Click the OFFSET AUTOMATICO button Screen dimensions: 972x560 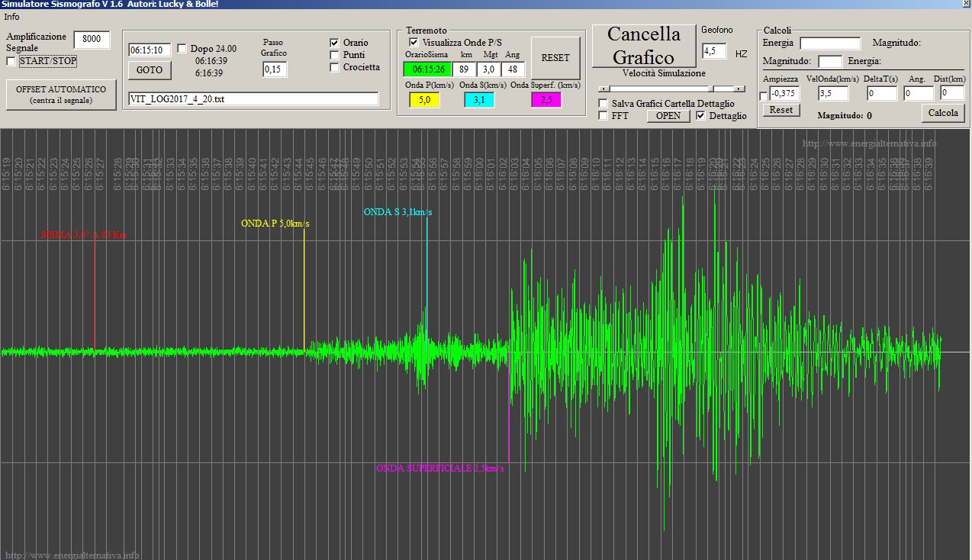(x=61, y=95)
